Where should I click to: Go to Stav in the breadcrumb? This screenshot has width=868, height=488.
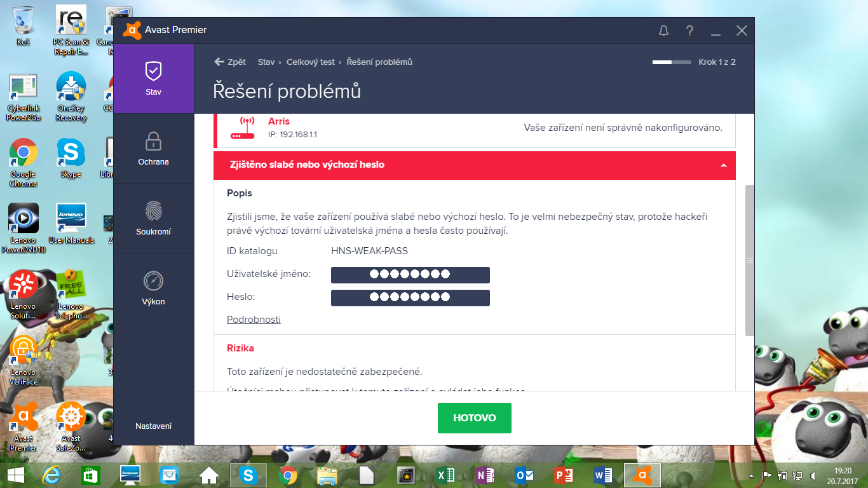[266, 62]
